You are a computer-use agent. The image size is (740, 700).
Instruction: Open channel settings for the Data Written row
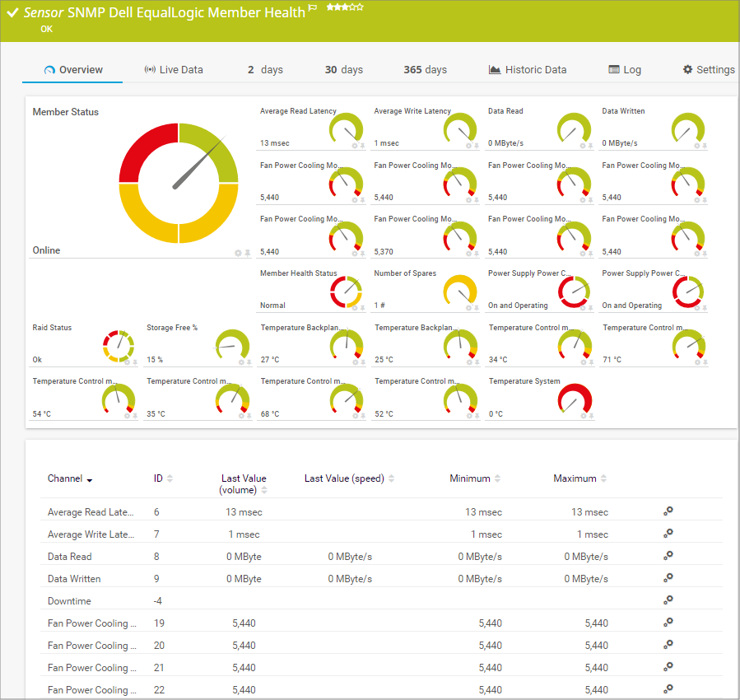click(668, 578)
